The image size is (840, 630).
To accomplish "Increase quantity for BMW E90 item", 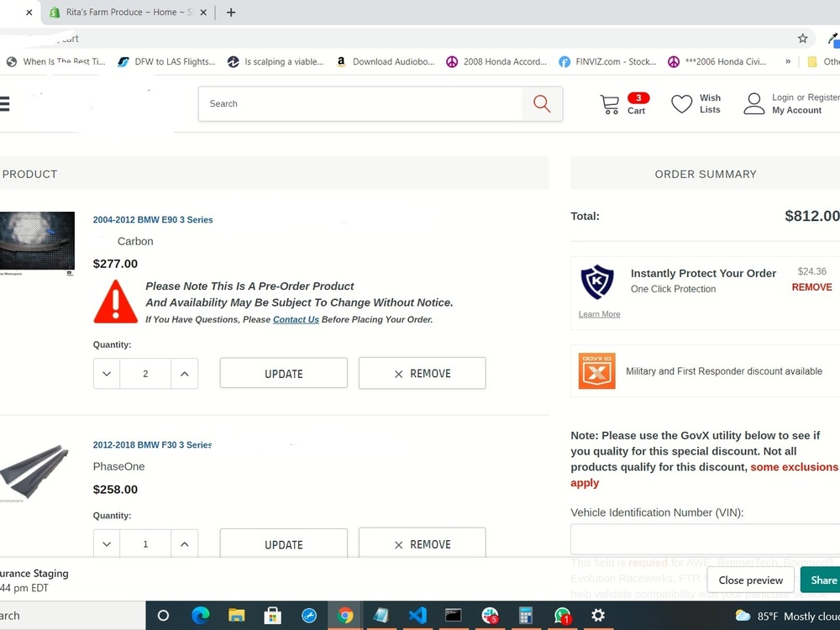I will [x=184, y=374].
